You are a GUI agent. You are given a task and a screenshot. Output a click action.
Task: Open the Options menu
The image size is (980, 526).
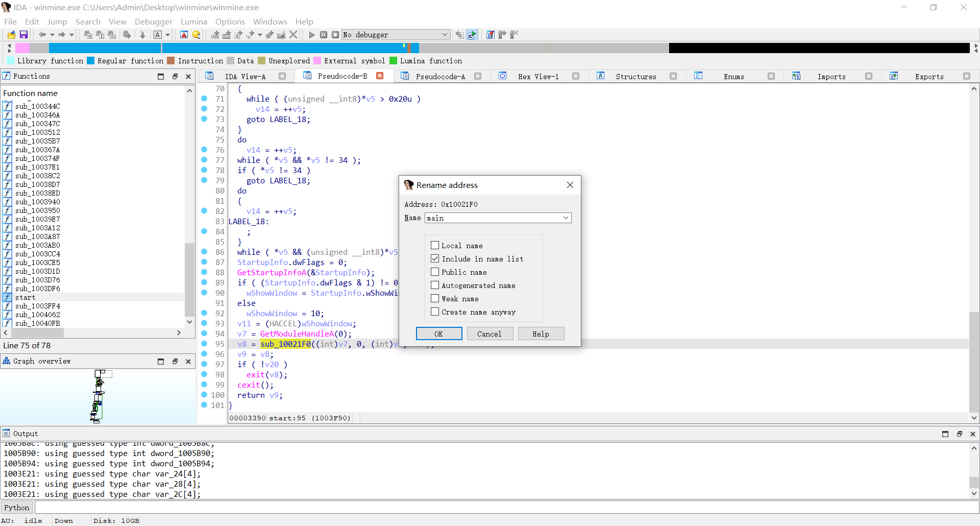tap(230, 21)
